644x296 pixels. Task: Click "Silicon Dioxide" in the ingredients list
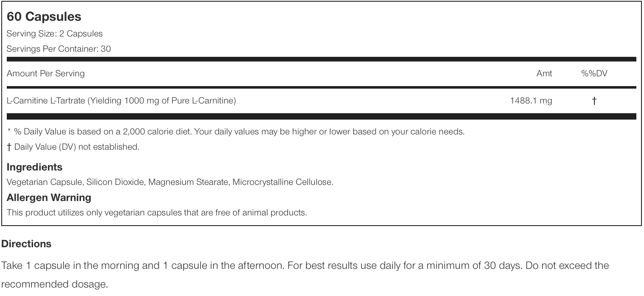pos(116,182)
